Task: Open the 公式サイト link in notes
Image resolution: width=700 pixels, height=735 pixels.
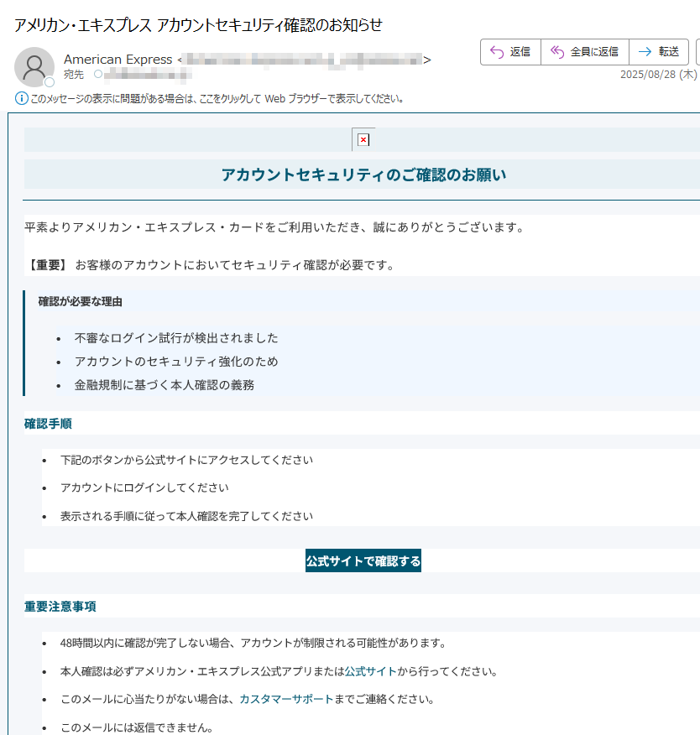Action: [371, 671]
